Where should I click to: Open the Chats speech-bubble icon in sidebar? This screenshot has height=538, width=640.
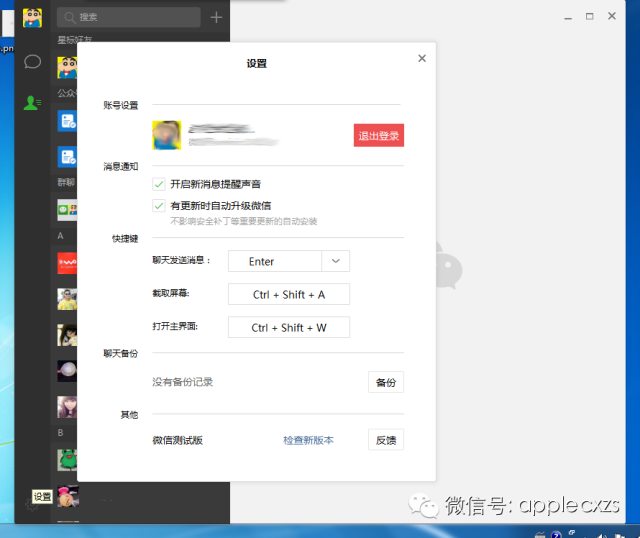click(x=32, y=62)
